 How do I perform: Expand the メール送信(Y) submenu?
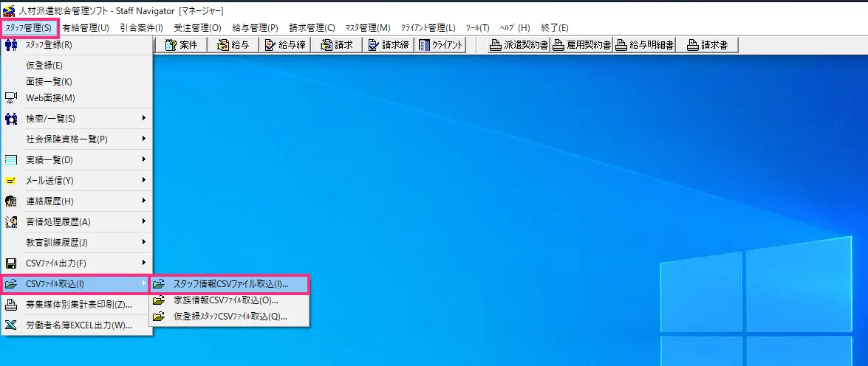tap(76, 180)
